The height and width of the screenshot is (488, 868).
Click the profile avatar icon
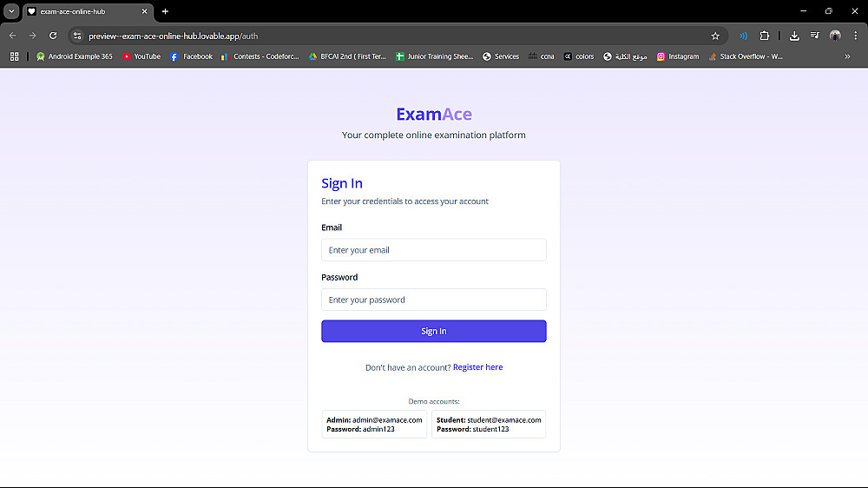(835, 36)
